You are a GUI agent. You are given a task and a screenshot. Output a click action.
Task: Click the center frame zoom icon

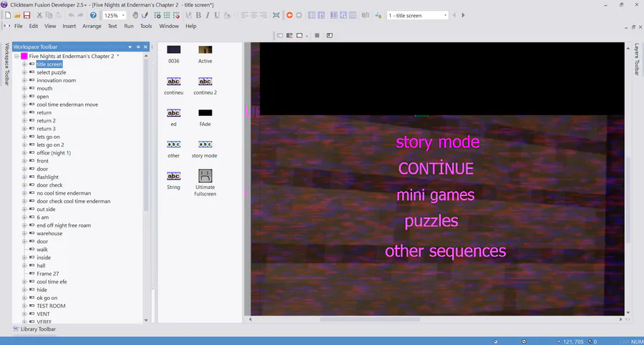pos(276,15)
